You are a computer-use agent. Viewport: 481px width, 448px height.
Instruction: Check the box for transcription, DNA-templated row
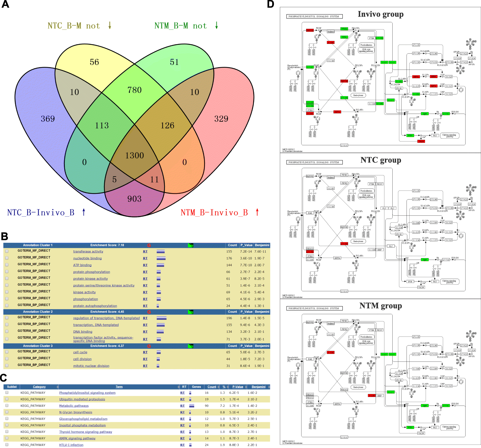tap(7, 325)
